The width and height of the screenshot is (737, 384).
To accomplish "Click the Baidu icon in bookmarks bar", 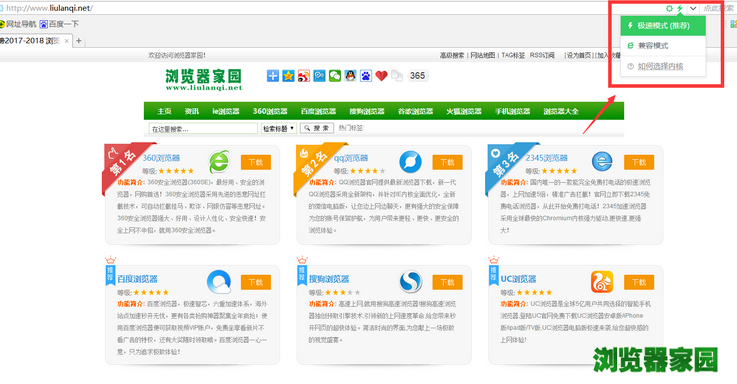I will coord(43,24).
